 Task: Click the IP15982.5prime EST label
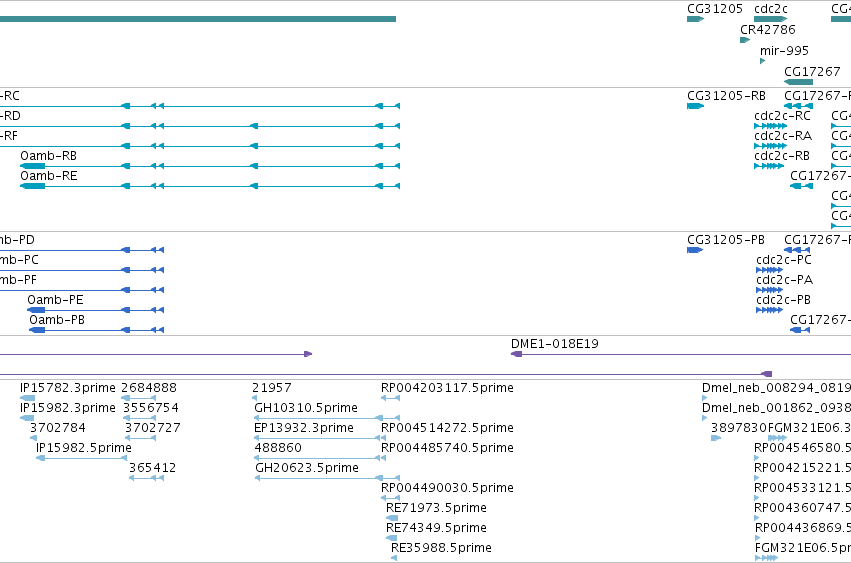[84, 448]
